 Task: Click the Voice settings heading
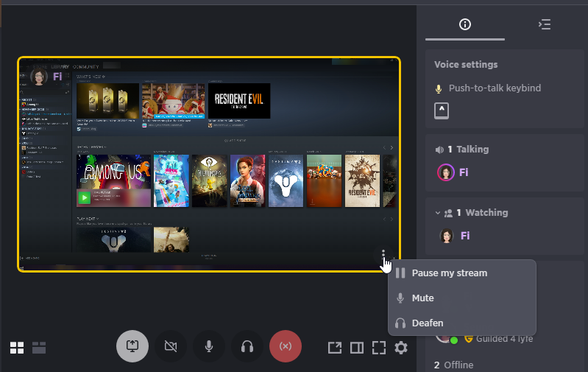[466, 65]
